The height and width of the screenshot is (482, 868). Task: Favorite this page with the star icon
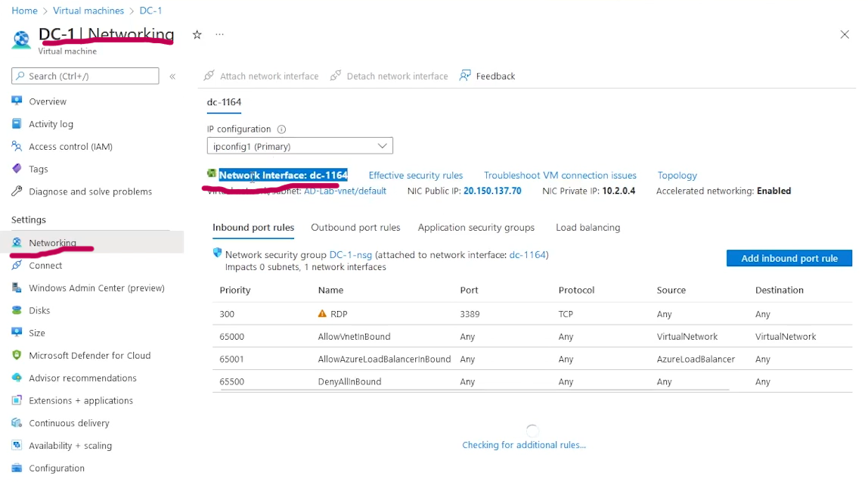tap(197, 34)
